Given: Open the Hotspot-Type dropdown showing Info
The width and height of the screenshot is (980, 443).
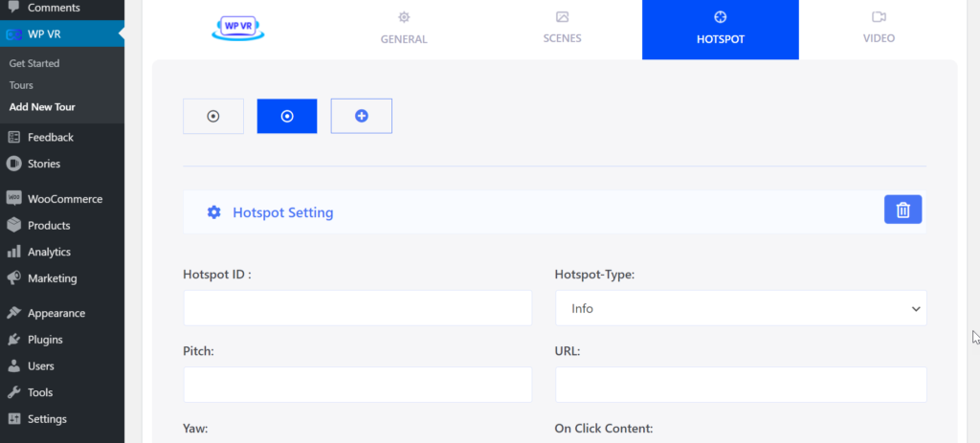Looking at the screenshot, I should (741, 308).
